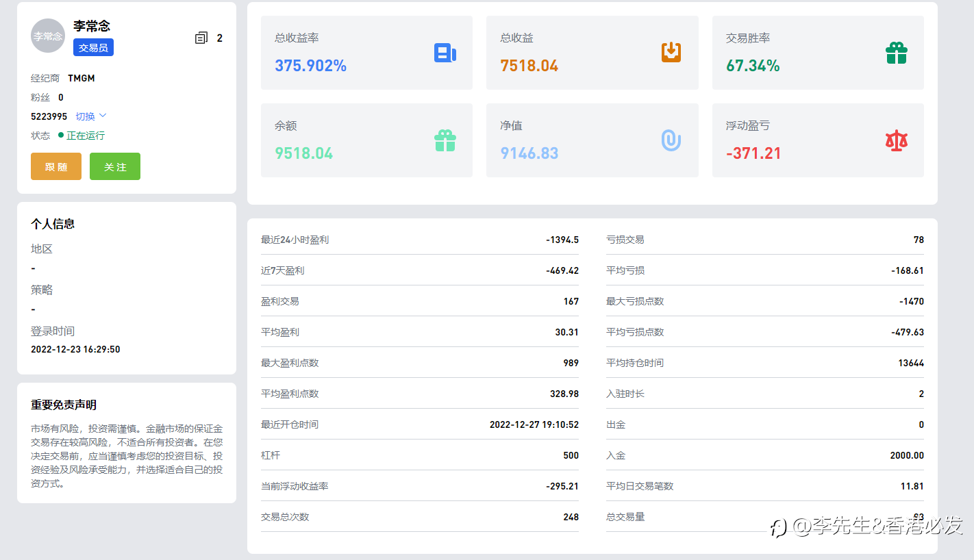
Task: Click the green gift icon on 交易胜率 card
Action: [x=897, y=53]
